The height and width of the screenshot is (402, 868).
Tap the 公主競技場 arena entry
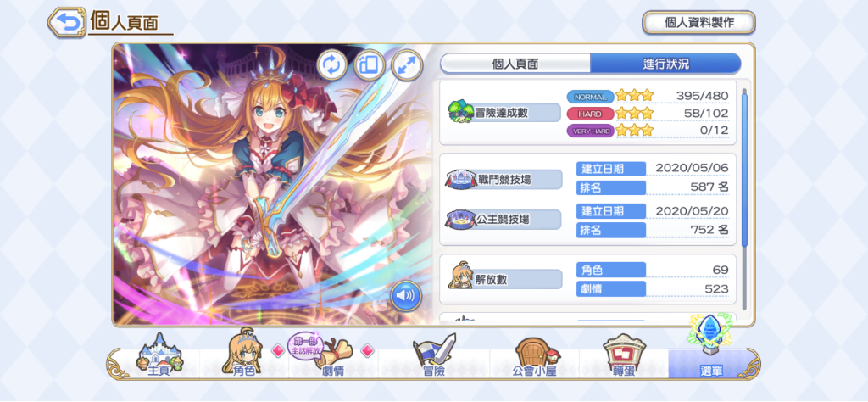point(504,220)
